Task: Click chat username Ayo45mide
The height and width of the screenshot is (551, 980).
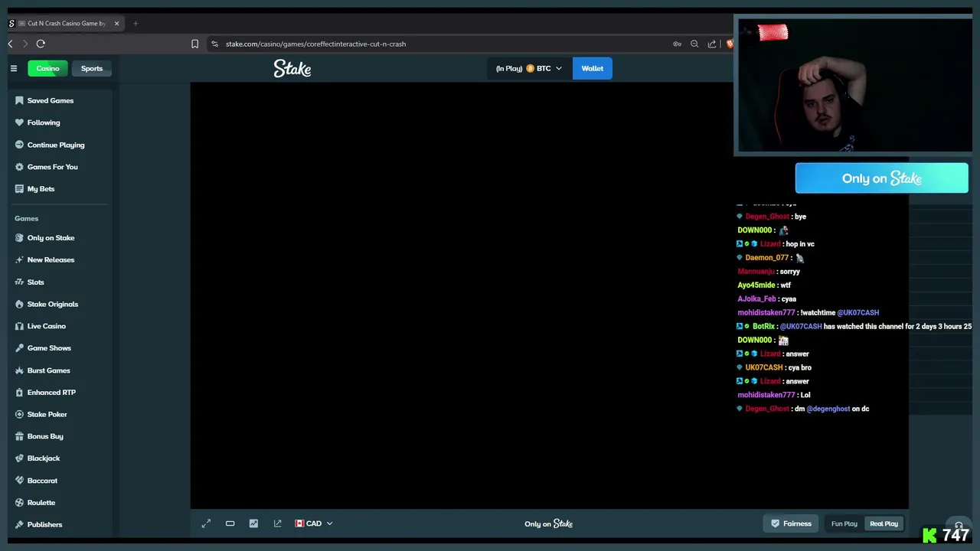Action: point(756,285)
